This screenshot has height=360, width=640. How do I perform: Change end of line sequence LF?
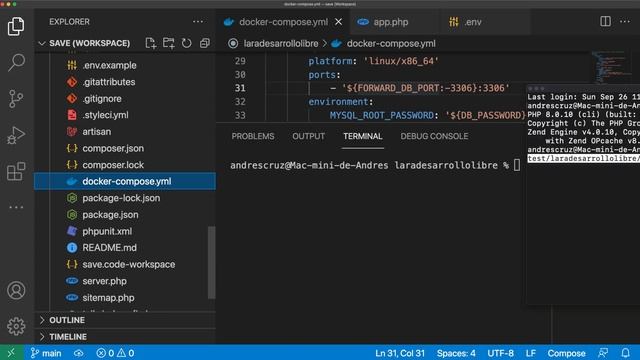[x=531, y=353]
